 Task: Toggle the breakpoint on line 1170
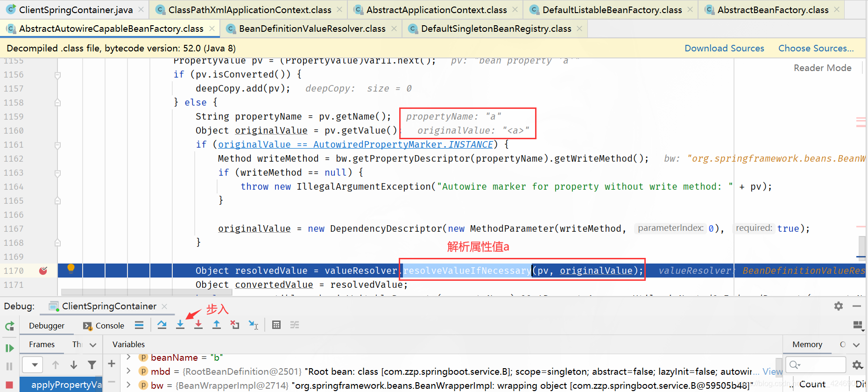coord(43,271)
